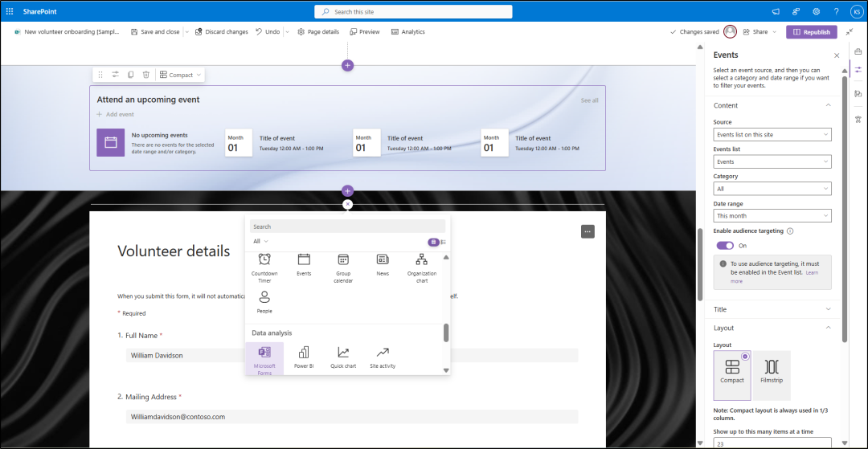Select the Events web part in picker

(304, 265)
